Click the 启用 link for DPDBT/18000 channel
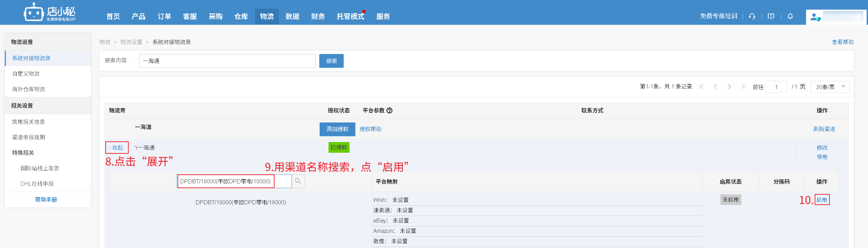 822,200
